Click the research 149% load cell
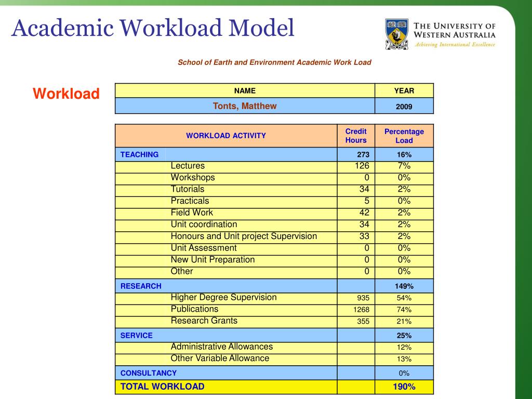The height and width of the screenshot is (399, 532). (x=404, y=286)
